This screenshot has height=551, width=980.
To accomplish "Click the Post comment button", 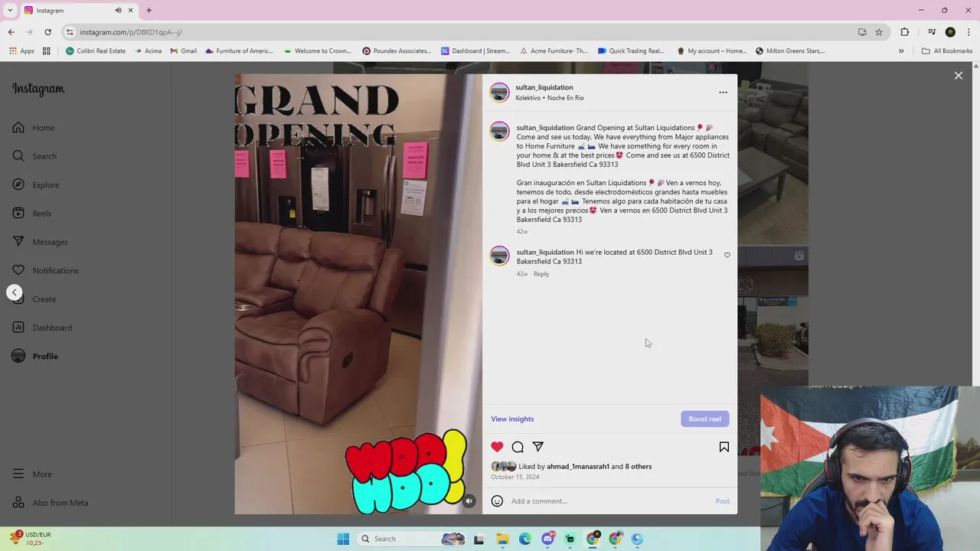I will (722, 501).
